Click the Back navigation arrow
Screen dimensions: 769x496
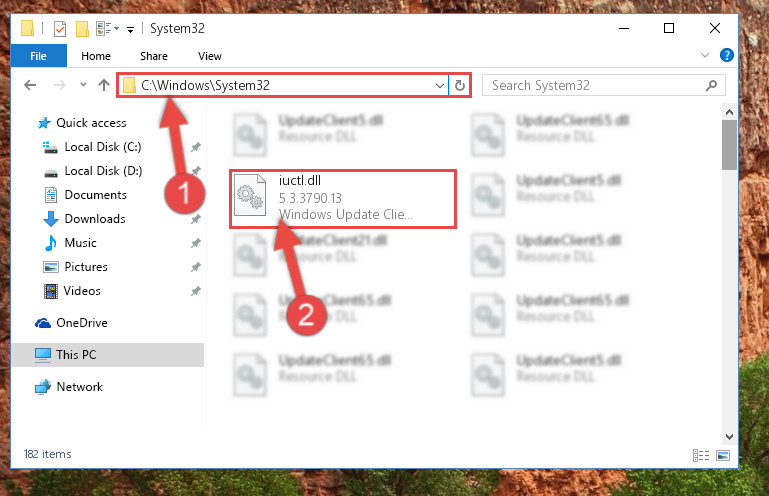coord(30,85)
